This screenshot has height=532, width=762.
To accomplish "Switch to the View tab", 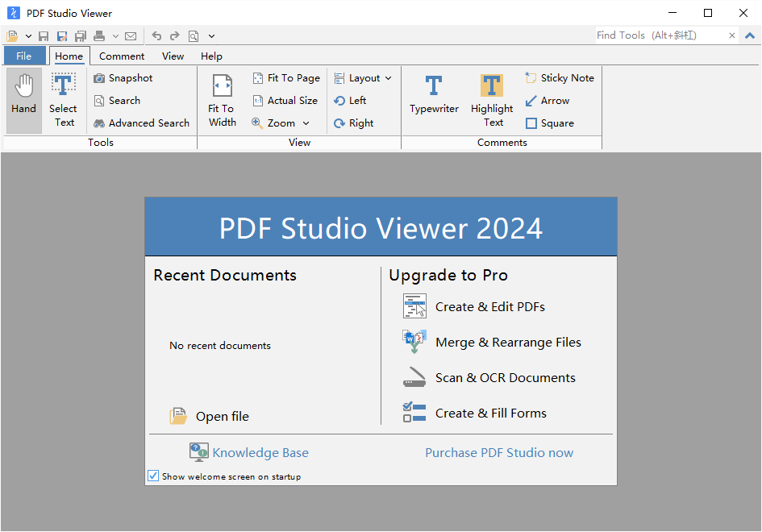I will coord(173,56).
